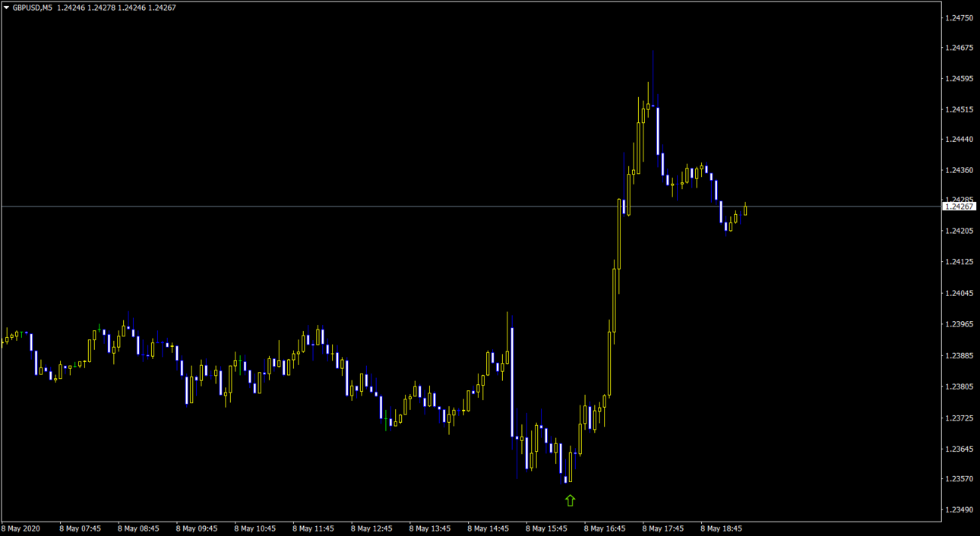Click price axis label 1.24360

click(958, 170)
